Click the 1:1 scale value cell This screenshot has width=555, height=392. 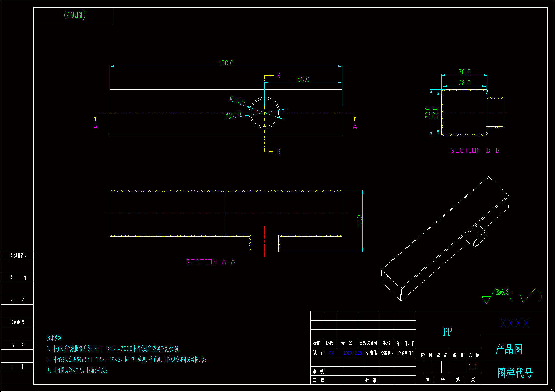(x=473, y=367)
